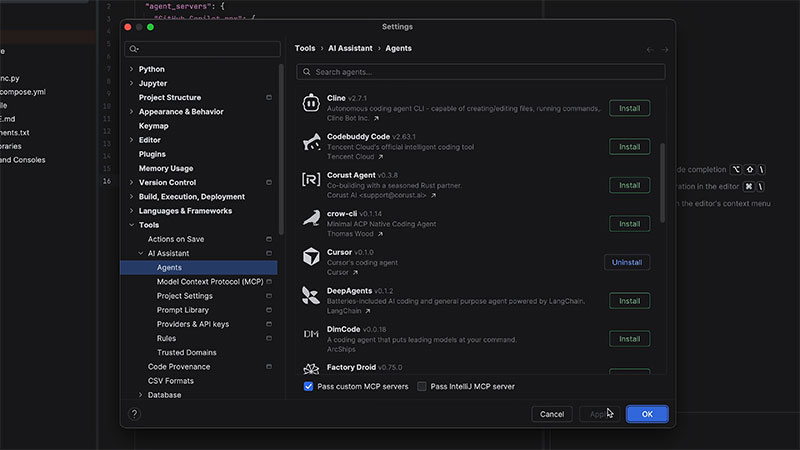
Task: Expand the Version Control node
Action: (x=132, y=182)
